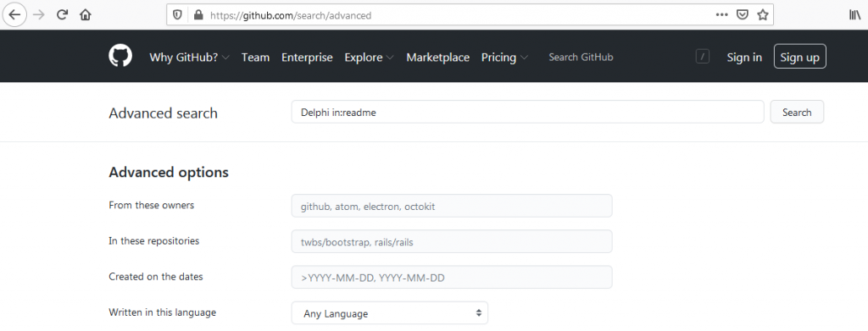Open the Enterprise navigation item
Viewport: 868px width, 331px height.
click(307, 58)
